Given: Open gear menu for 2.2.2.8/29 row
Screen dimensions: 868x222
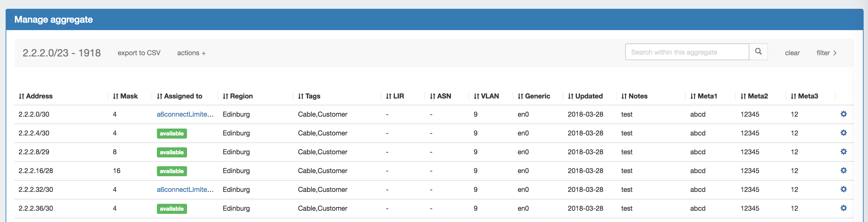Looking at the screenshot, I should point(844,151).
